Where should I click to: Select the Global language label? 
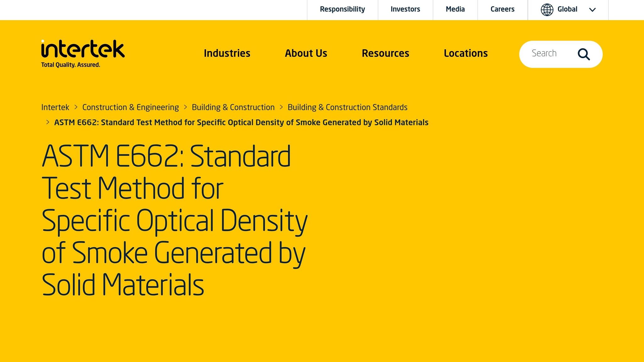coord(567,9)
